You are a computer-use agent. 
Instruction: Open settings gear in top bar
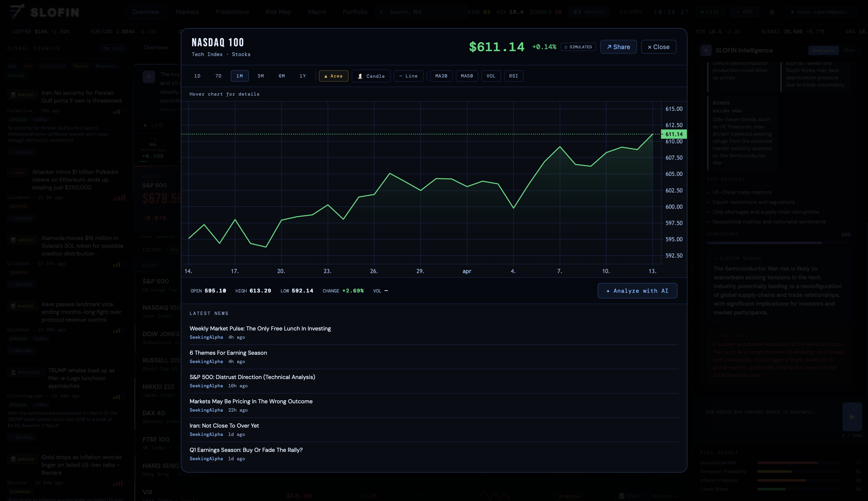[x=772, y=12]
